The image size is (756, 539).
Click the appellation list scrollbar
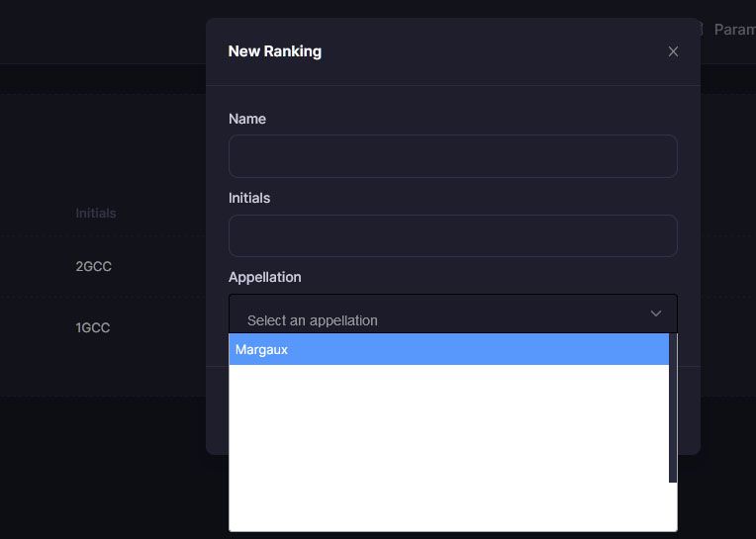[x=673, y=408]
